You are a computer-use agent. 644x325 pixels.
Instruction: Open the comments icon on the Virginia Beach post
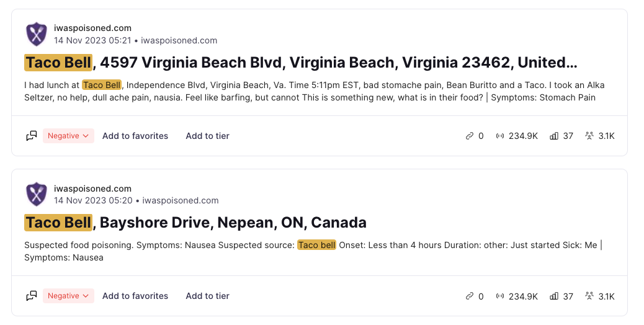point(32,136)
